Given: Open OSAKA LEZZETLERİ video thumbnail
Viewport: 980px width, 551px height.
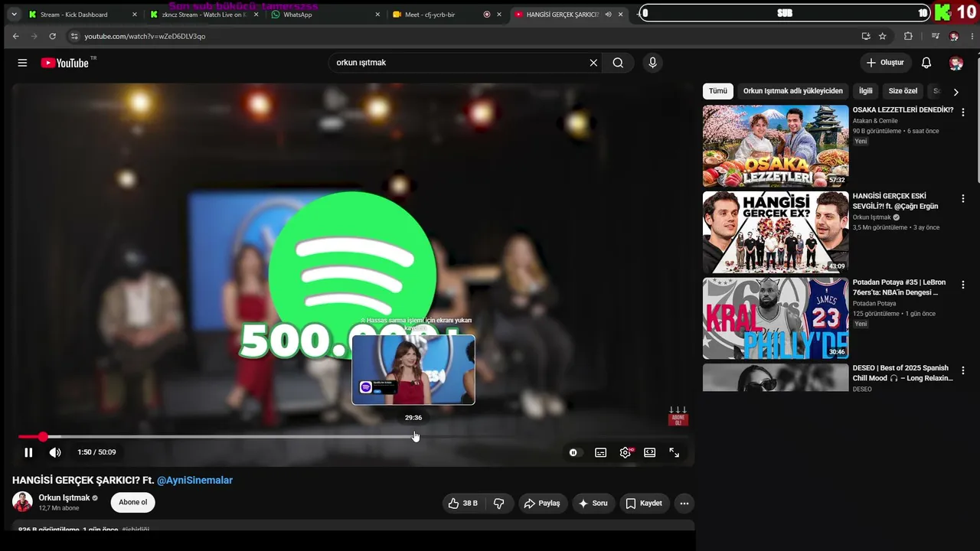Looking at the screenshot, I should [776, 146].
